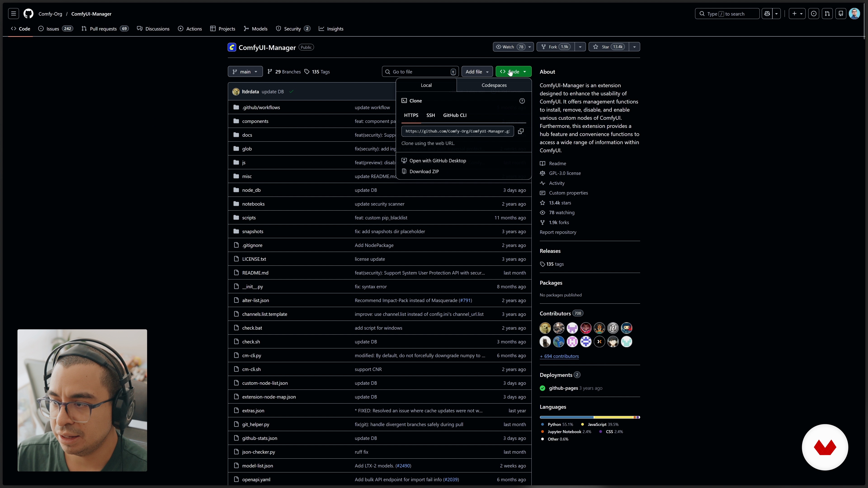Image resolution: width=868 pixels, height=488 pixels.
Task: Open the snapshots folder
Action: [x=253, y=232]
